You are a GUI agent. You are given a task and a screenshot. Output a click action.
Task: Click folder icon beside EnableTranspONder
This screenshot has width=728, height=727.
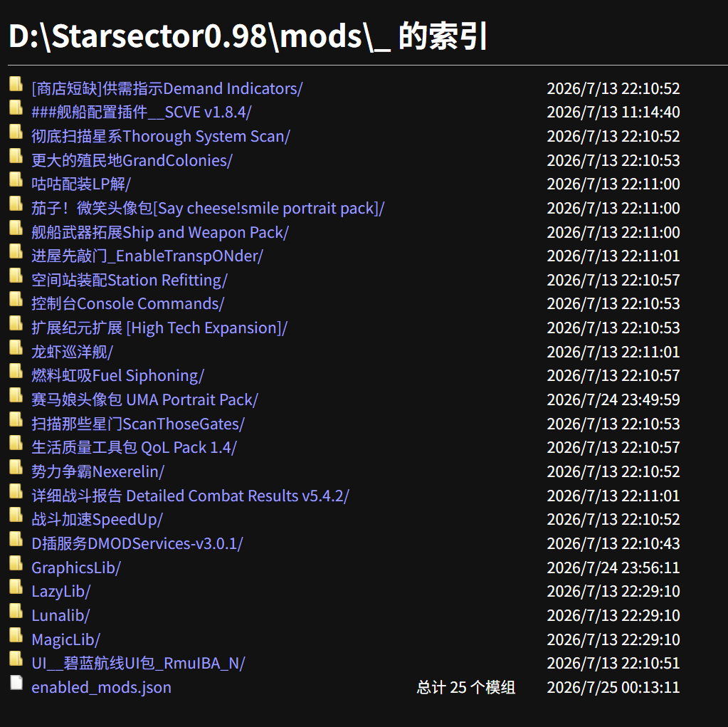click(16, 252)
